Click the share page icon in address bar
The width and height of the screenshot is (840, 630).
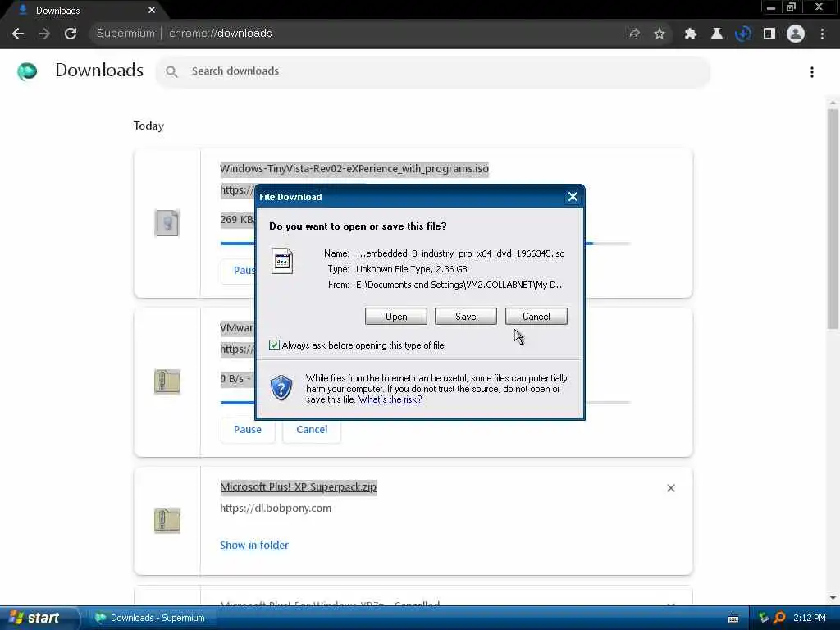point(633,34)
